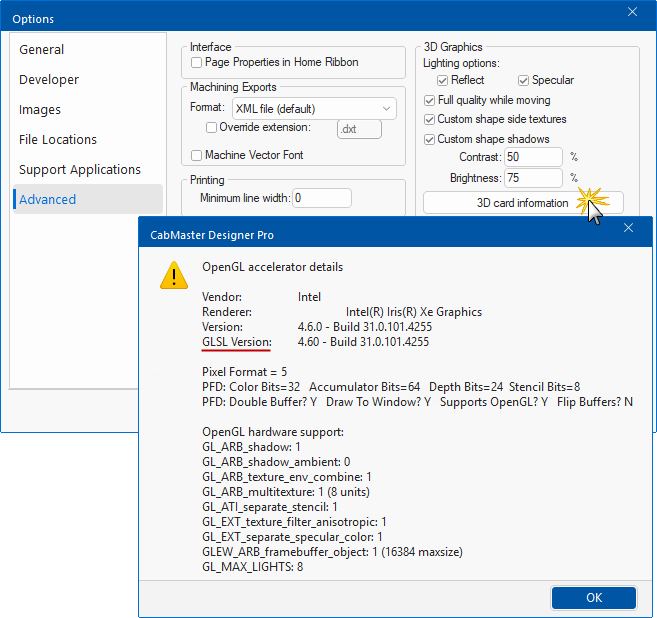This screenshot has width=657, height=618.
Task: Toggle the Override extension checkbox
Action: [211, 128]
